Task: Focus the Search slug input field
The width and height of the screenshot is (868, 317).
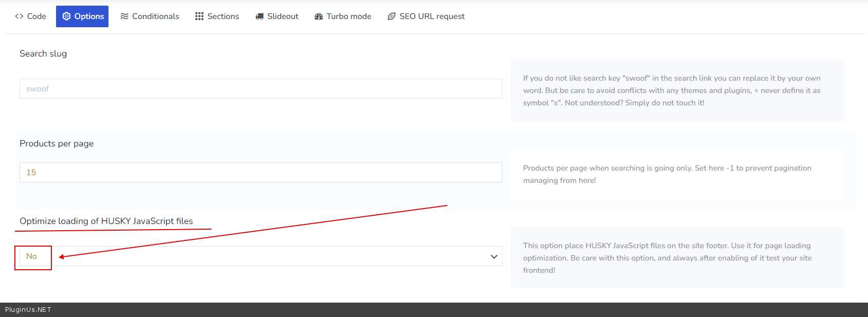Action: pos(261,89)
